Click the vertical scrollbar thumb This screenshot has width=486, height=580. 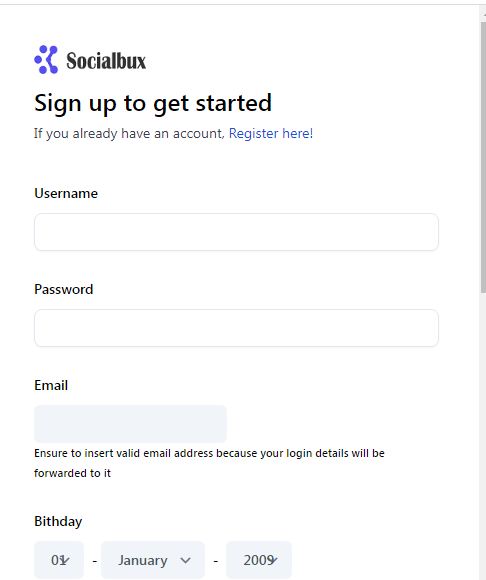[x=483, y=157]
